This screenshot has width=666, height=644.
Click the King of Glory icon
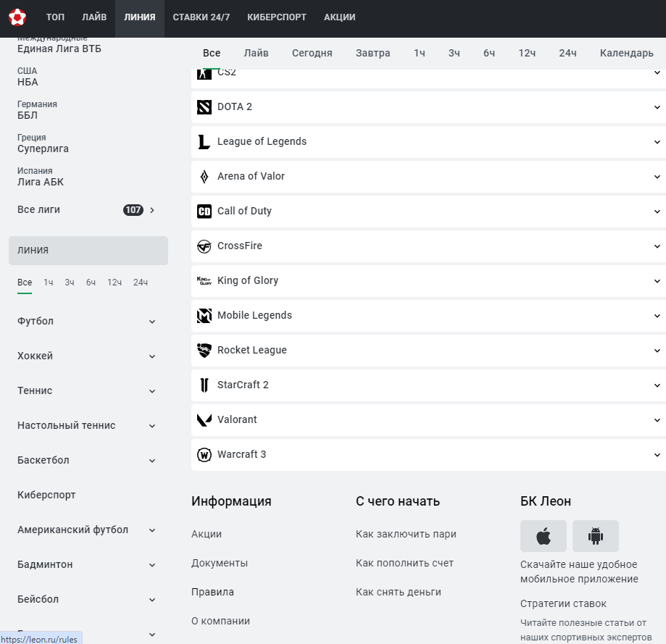coord(204,280)
